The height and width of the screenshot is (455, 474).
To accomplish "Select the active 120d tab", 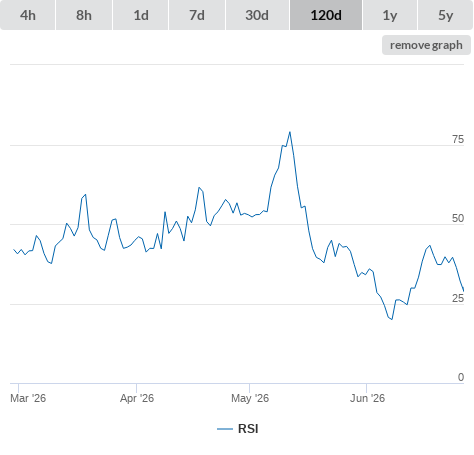I will pos(326,15).
